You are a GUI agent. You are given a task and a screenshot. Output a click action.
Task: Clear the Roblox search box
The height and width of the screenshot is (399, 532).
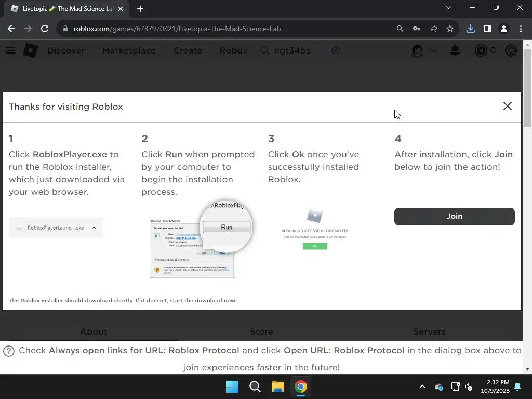[336, 50]
